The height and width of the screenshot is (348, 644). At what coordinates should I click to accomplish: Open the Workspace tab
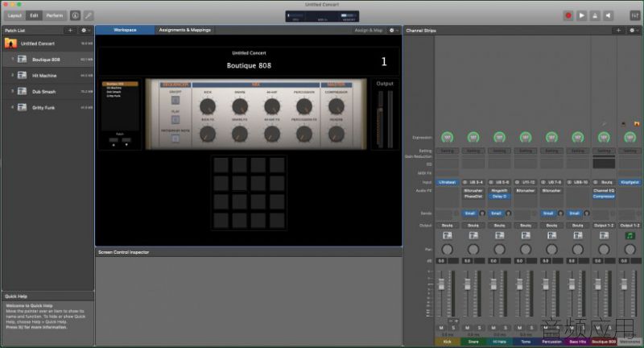point(125,30)
